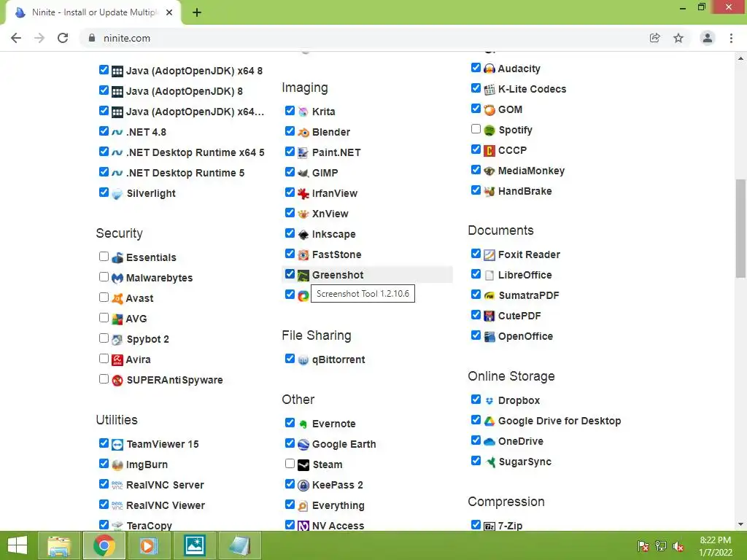747x560 pixels.
Task: Open the Chrome three-dot menu
Action: point(731,38)
